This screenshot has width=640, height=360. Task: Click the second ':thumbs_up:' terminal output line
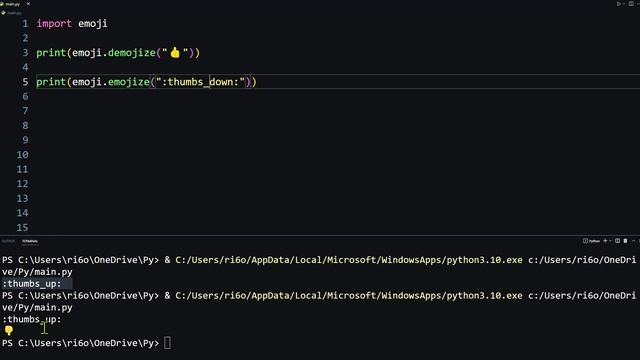click(x=32, y=319)
